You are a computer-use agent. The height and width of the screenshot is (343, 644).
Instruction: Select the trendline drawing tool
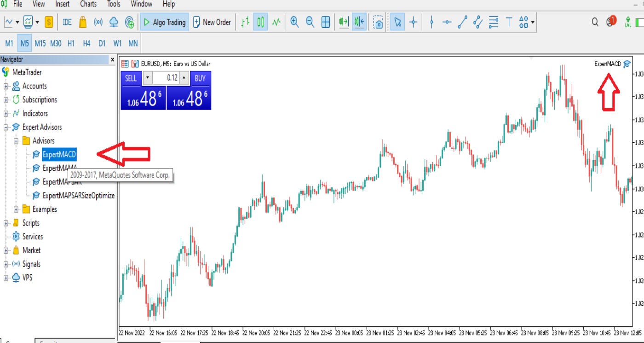(x=462, y=22)
